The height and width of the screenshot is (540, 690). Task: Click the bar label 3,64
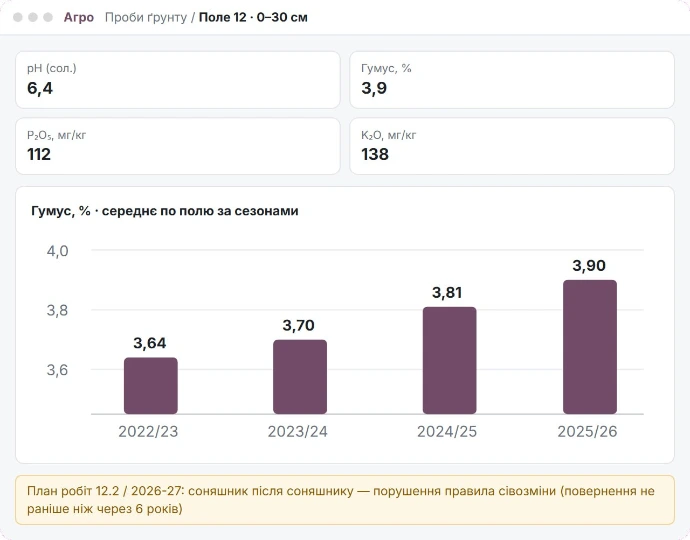(150, 343)
